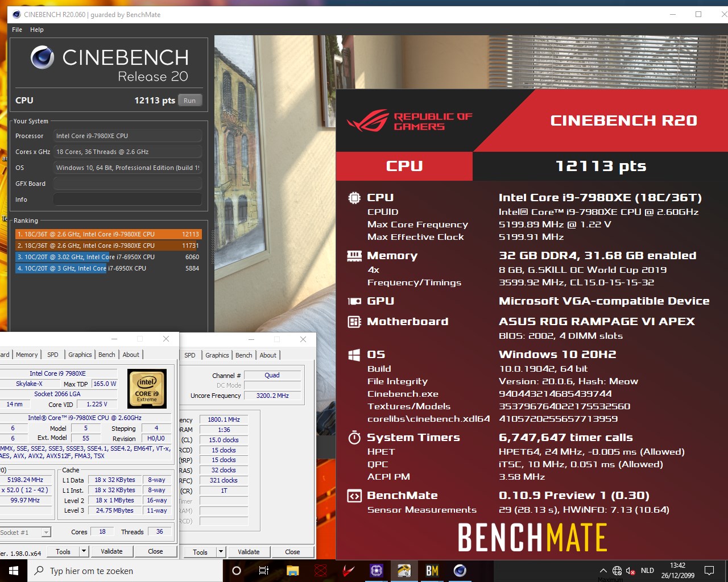Click Tools button in left CPU-Z window

click(63, 551)
